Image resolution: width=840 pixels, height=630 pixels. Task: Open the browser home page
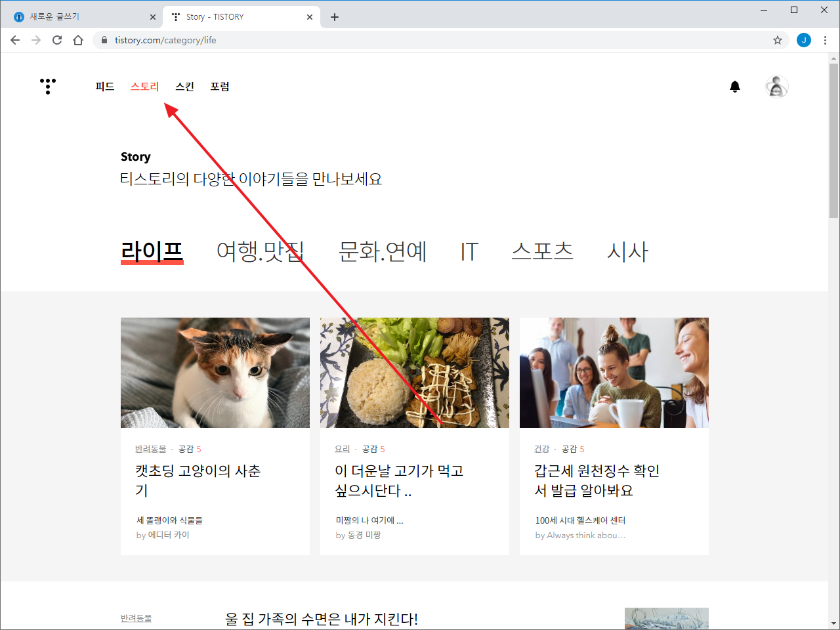coord(78,40)
